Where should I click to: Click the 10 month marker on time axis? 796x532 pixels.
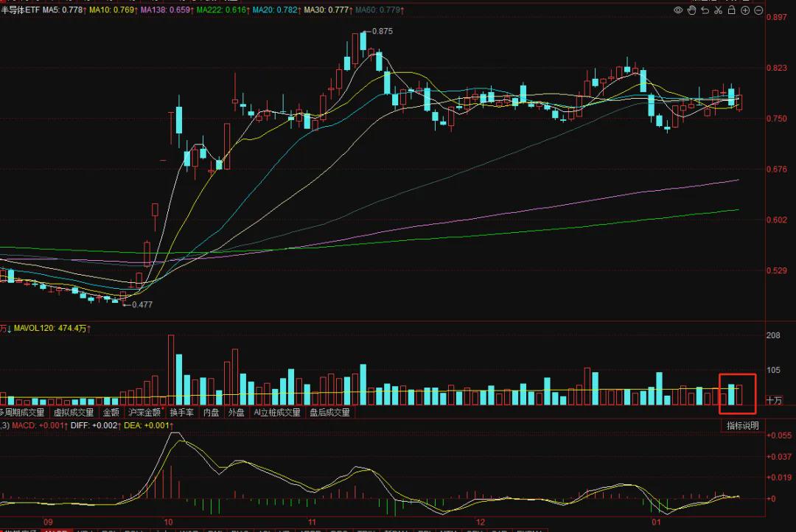click(168, 522)
